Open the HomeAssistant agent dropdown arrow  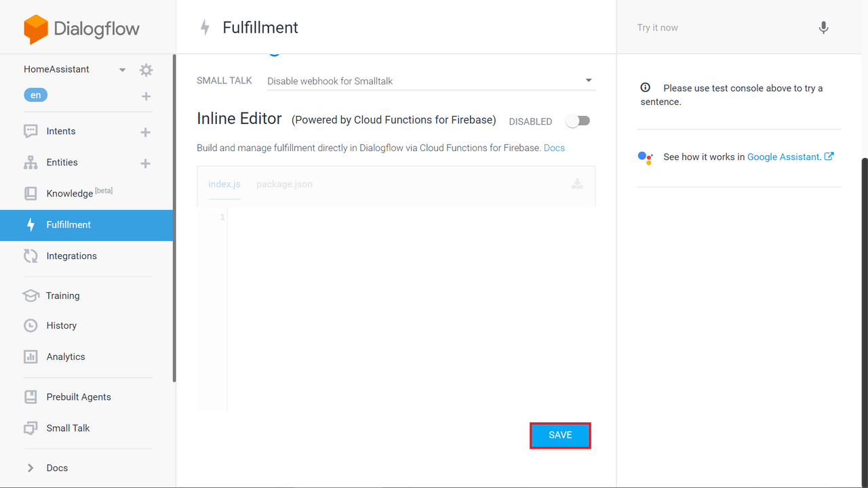point(122,70)
